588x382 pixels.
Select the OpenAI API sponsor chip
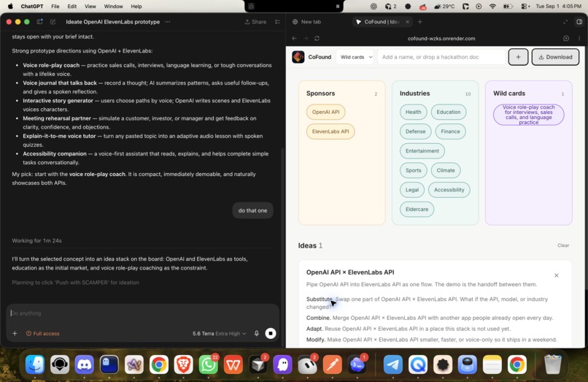coord(325,112)
